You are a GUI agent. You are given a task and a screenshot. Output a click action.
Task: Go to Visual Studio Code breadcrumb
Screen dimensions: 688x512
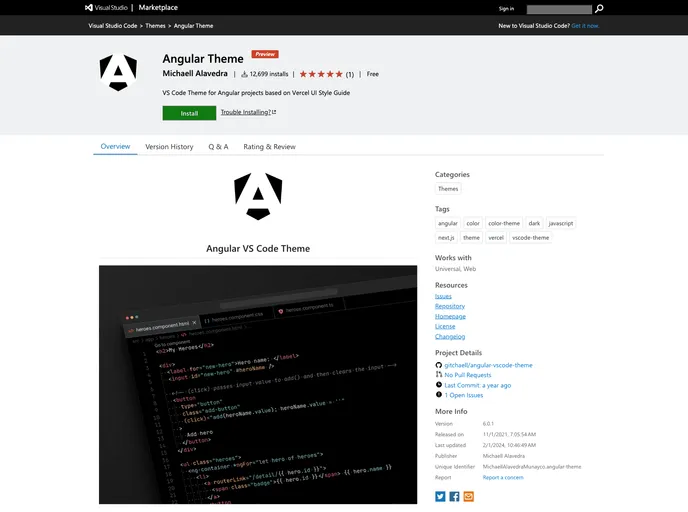coord(113,26)
